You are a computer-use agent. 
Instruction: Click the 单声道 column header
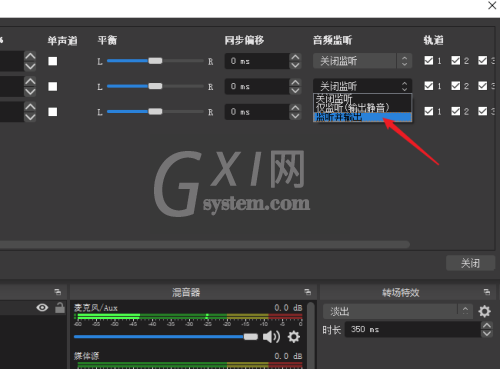click(62, 41)
